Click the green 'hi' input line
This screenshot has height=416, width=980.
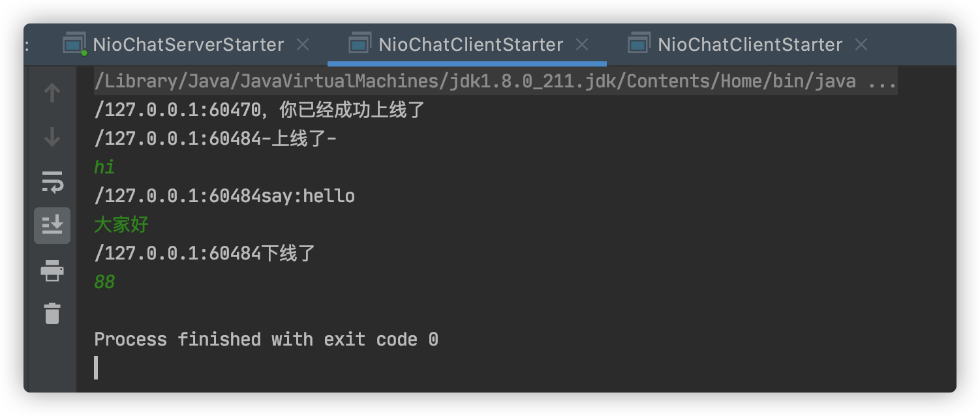[x=104, y=167]
